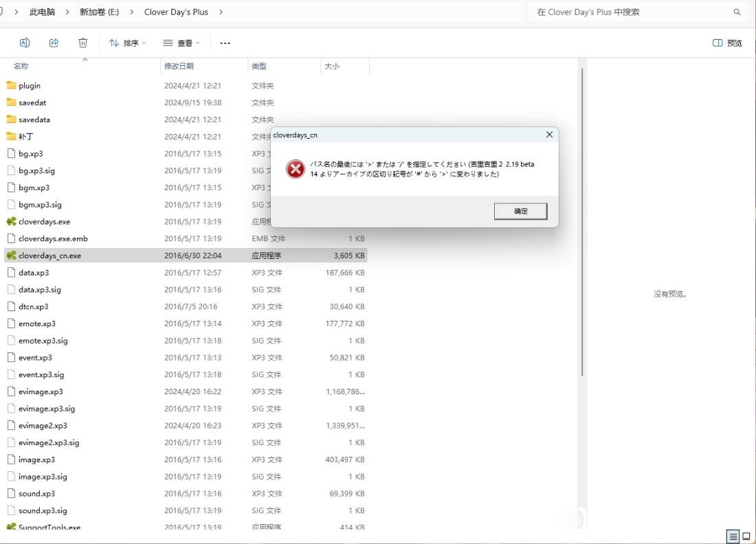Open the three-dot more options menu
756x544 pixels.
[225, 43]
